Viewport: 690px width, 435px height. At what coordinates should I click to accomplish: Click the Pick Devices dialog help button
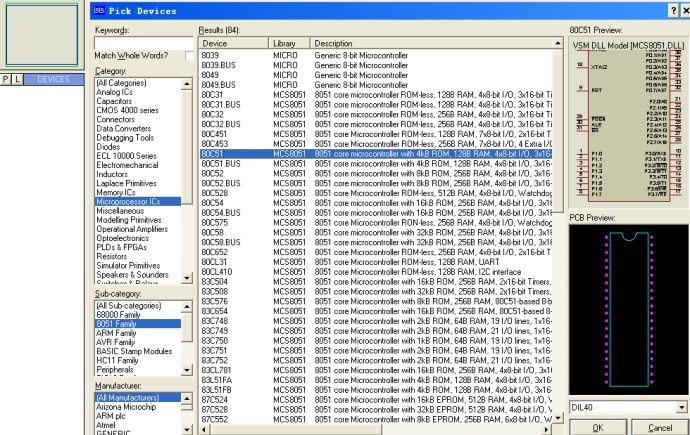coord(673,11)
